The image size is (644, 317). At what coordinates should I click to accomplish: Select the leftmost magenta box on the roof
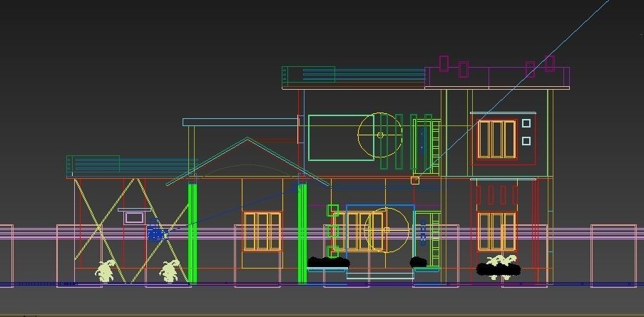point(444,63)
